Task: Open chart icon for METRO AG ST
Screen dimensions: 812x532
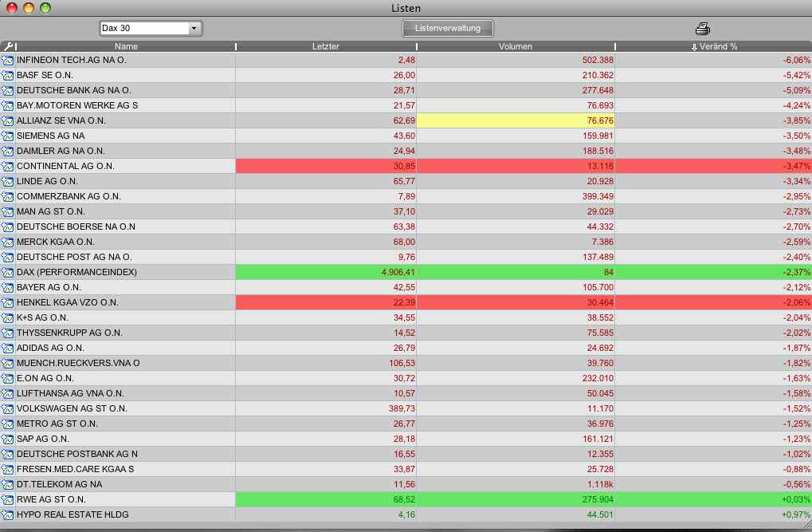Action: click(8, 424)
